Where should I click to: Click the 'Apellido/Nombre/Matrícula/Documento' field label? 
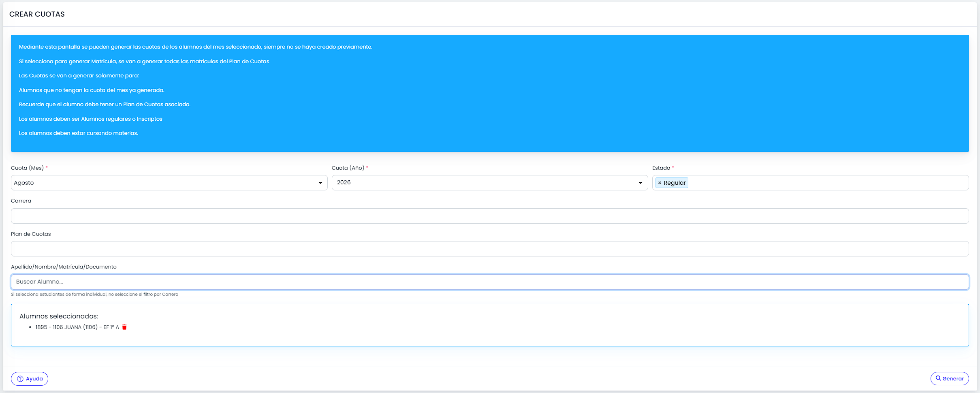pos(64,267)
